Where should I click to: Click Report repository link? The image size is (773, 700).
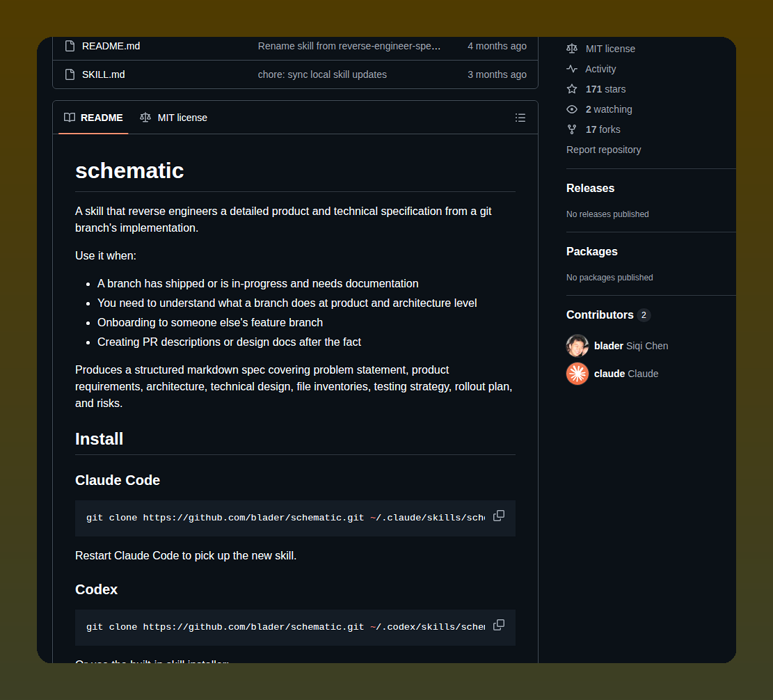click(603, 150)
